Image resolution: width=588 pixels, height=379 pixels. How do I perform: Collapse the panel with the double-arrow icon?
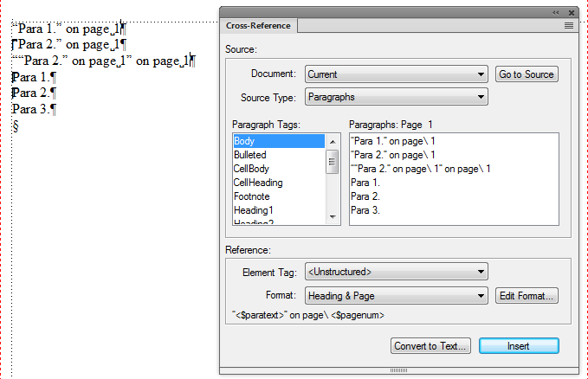pyautogui.click(x=556, y=12)
